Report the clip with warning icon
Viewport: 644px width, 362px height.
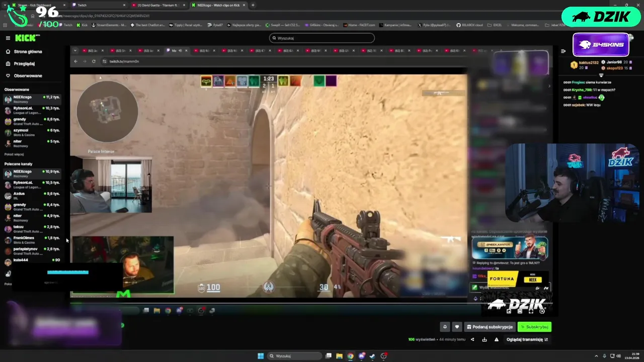click(497, 339)
